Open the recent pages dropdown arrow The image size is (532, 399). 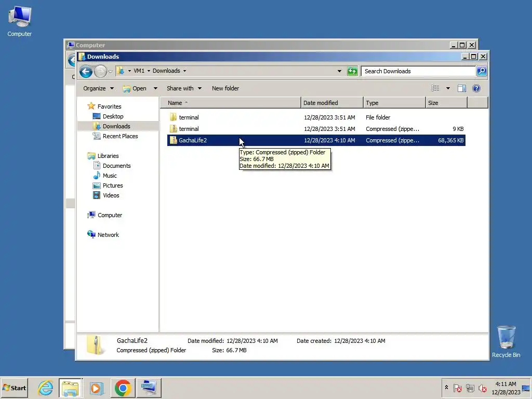110,71
